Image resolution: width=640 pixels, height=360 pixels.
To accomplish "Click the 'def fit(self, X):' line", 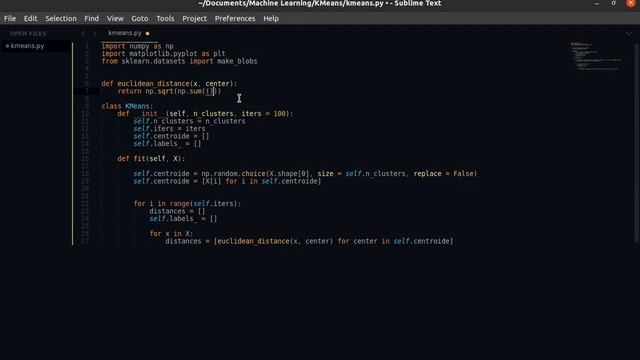I will point(151,159).
